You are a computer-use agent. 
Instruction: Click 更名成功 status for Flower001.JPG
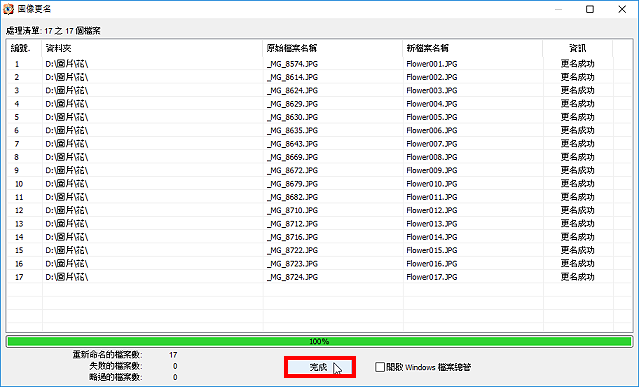pos(577,64)
